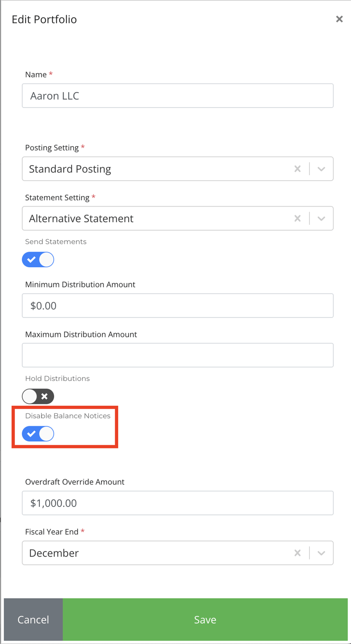Click the Overdraft Override Amount value field

coord(177,503)
